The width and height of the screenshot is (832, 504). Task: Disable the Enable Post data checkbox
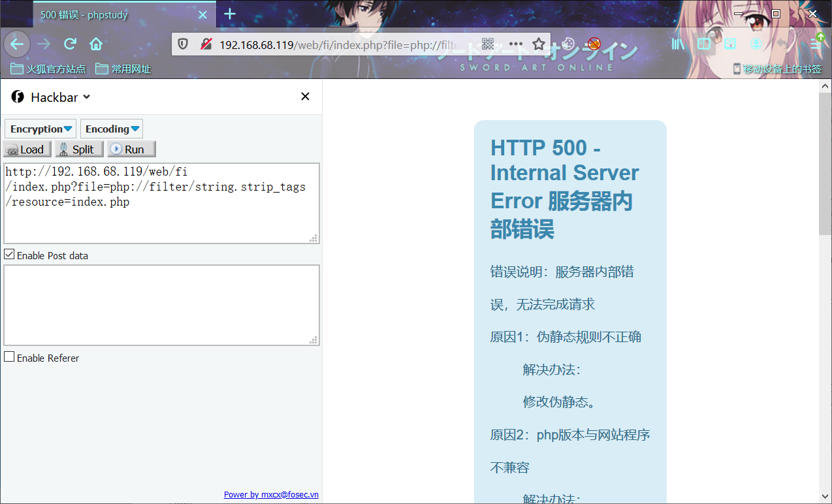(9, 255)
